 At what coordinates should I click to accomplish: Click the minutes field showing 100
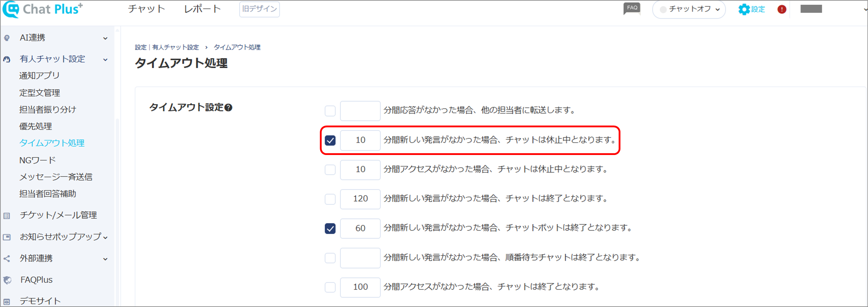tap(360, 287)
